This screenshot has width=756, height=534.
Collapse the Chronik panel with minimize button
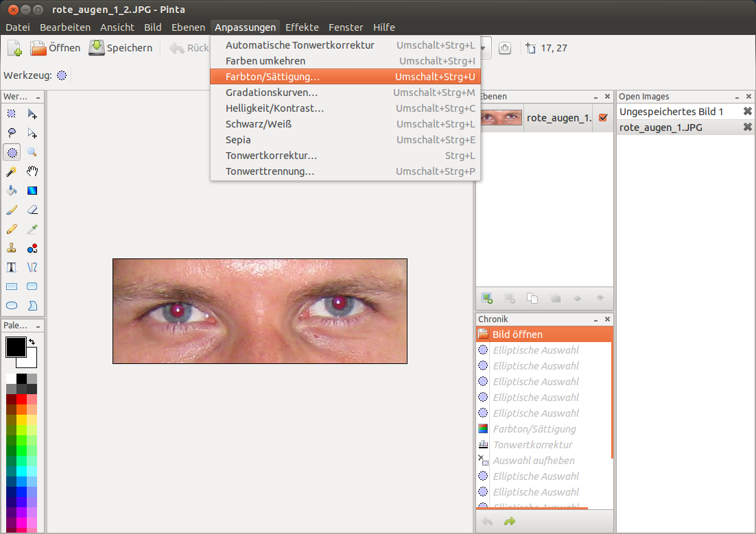[x=595, y=319]
